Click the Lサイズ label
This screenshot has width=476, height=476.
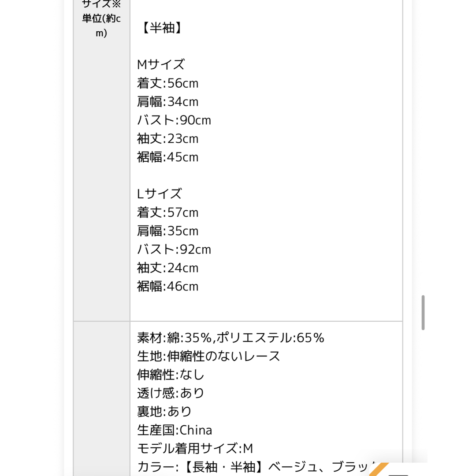159,194
